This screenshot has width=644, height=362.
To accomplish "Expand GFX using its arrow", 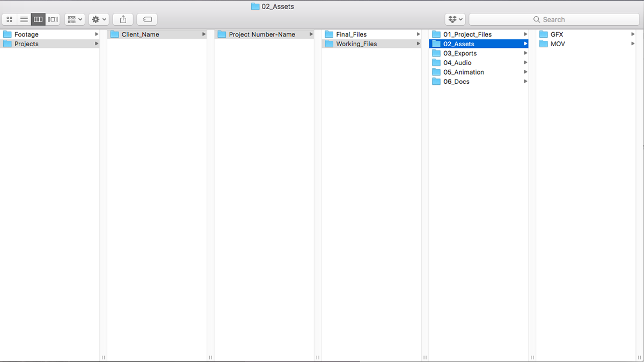I will coord(633,34).
